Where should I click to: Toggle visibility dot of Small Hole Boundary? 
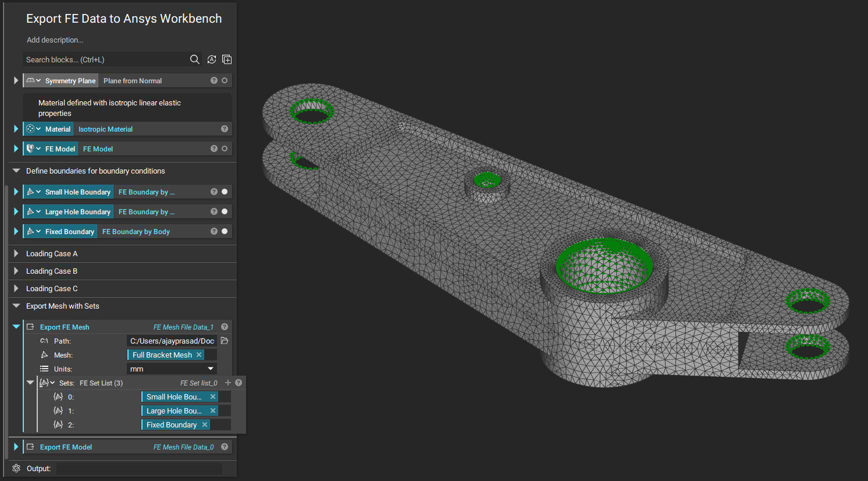click(x=225, y=192)
